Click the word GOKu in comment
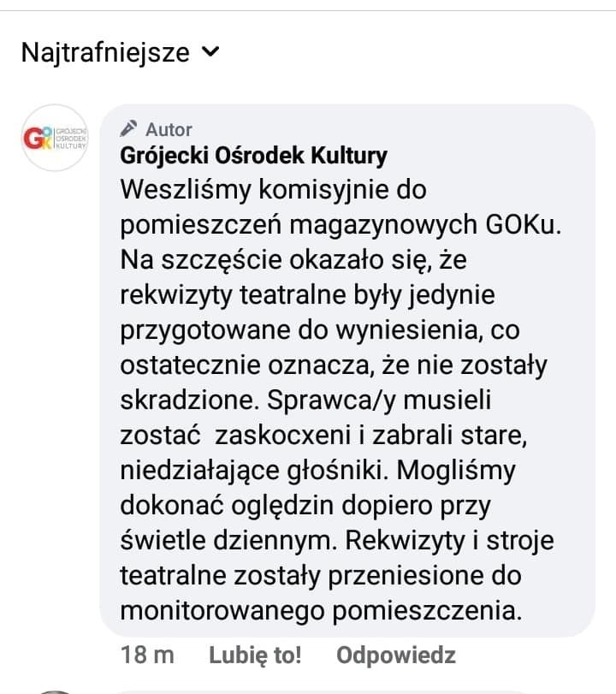The width and height of the screenshot is (616, 694). pos(523,225)
